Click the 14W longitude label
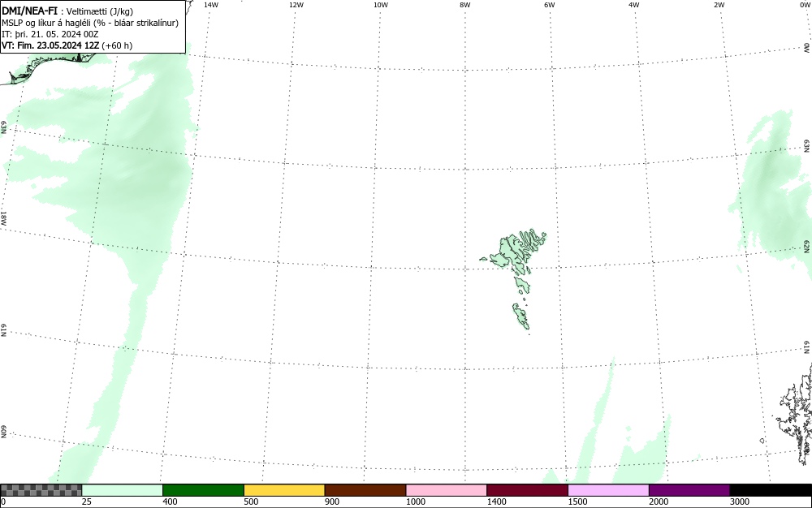 click(x=211, y=5)
